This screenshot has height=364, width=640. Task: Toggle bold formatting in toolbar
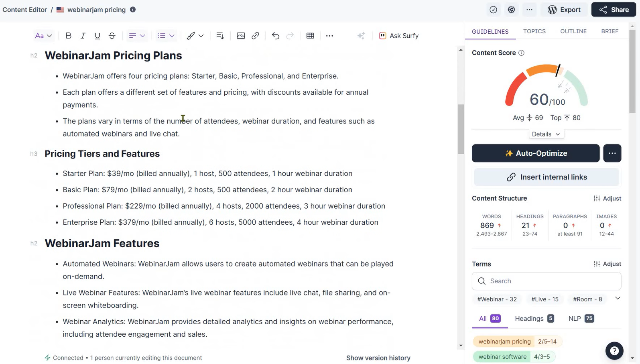68,36
